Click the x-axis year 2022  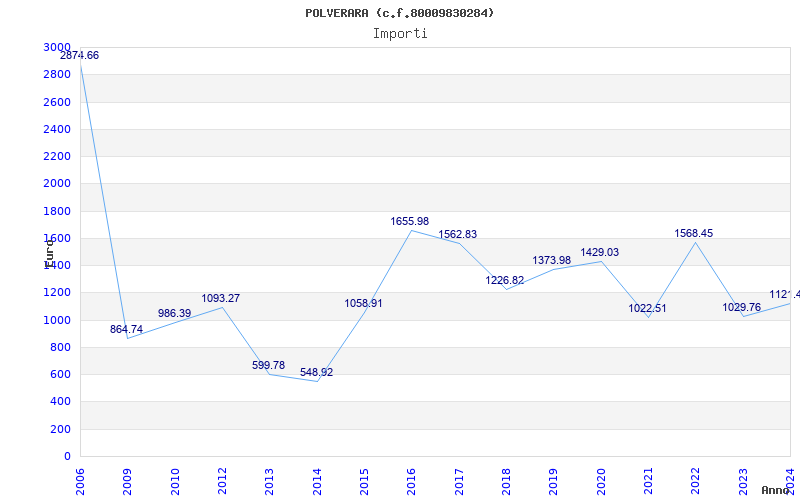[695, 482]
